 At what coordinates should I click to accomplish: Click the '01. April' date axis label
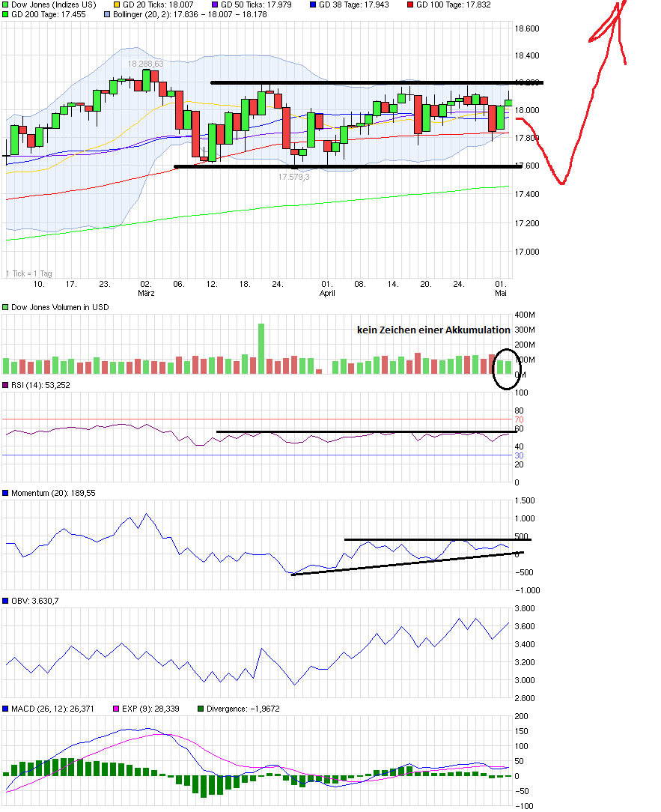click(x=327, y=288)
